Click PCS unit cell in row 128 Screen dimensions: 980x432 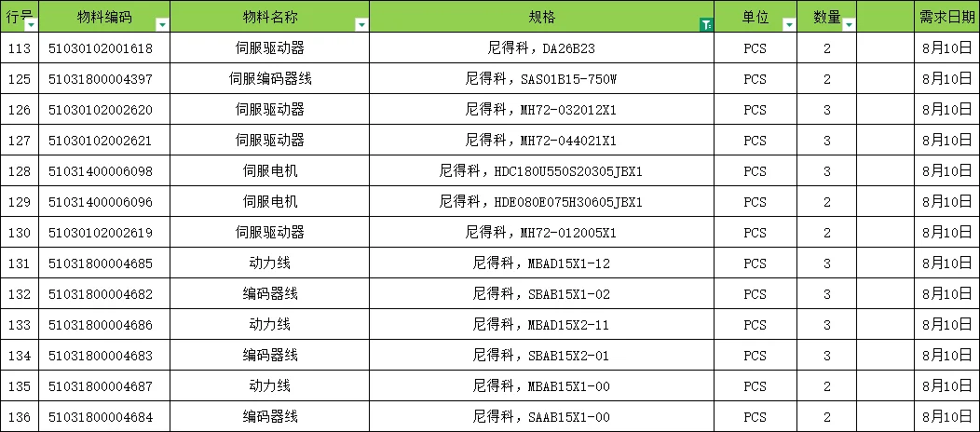pyautogui.click(x=755, y=170)
